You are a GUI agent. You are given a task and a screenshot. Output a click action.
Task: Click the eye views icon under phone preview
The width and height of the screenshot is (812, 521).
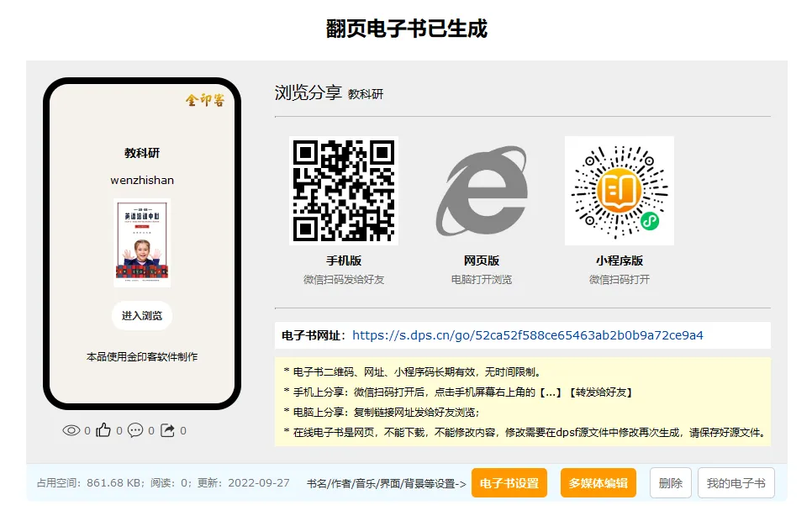click(71, 430)
